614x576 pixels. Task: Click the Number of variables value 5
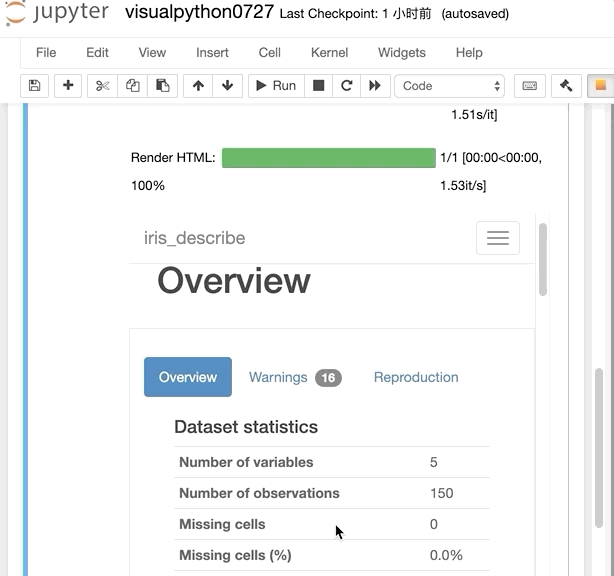coord(433,462)
